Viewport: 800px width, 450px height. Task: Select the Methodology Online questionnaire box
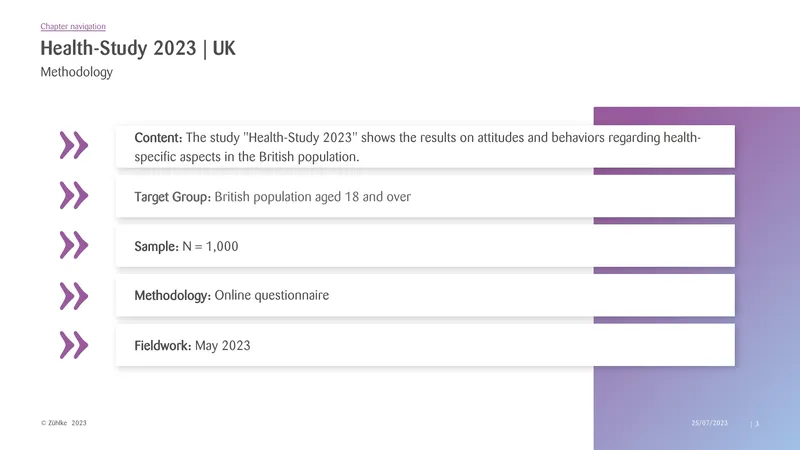425,295
